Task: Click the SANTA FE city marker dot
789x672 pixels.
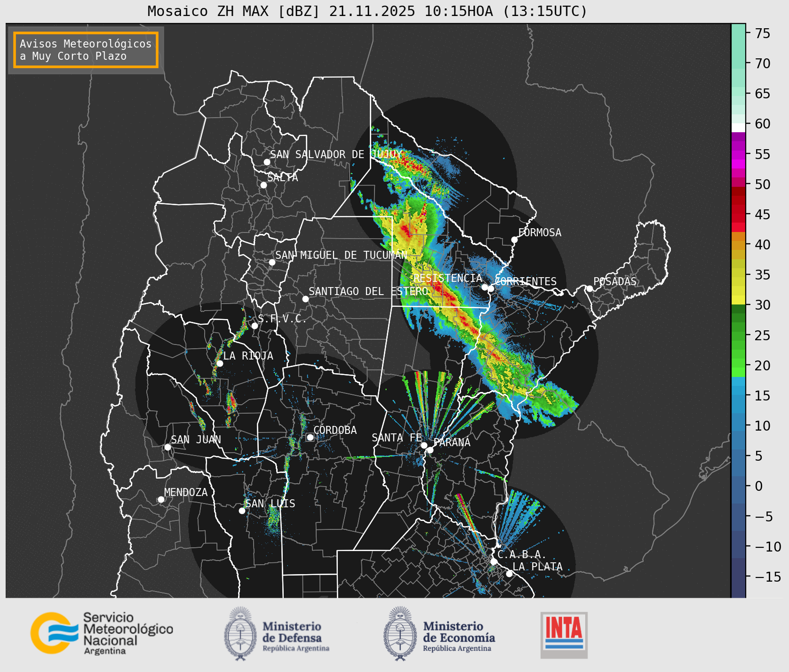Action: [424, 445]
